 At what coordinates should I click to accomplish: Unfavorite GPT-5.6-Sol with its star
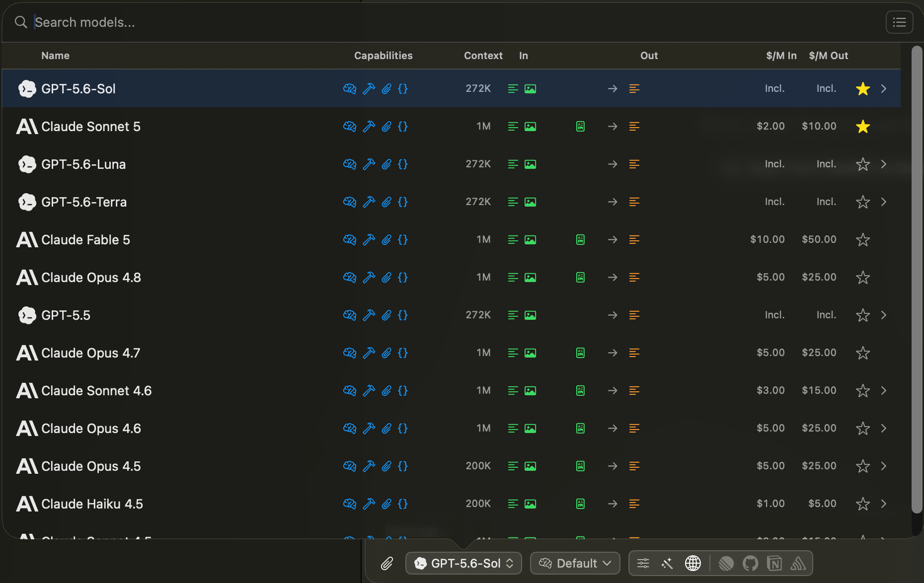(x=863, y=88)
